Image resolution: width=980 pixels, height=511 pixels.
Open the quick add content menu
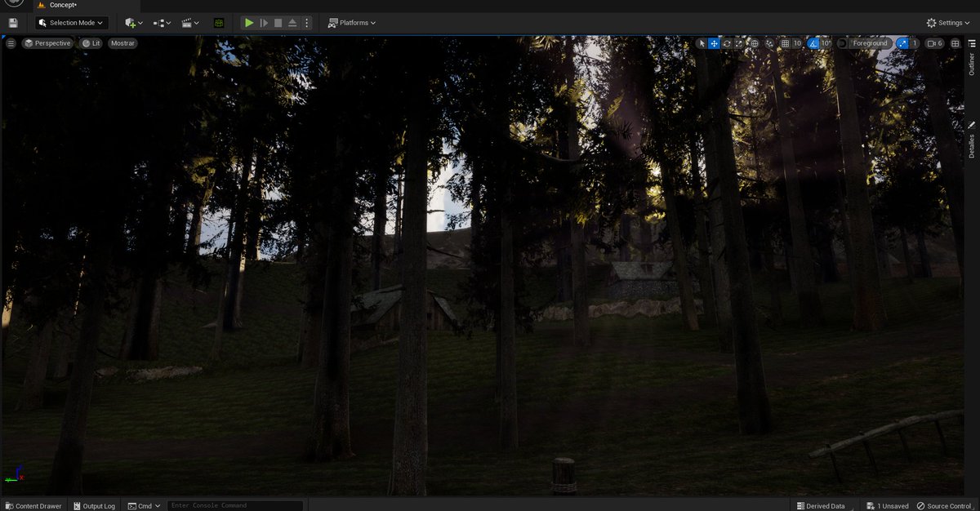(134, 23)
